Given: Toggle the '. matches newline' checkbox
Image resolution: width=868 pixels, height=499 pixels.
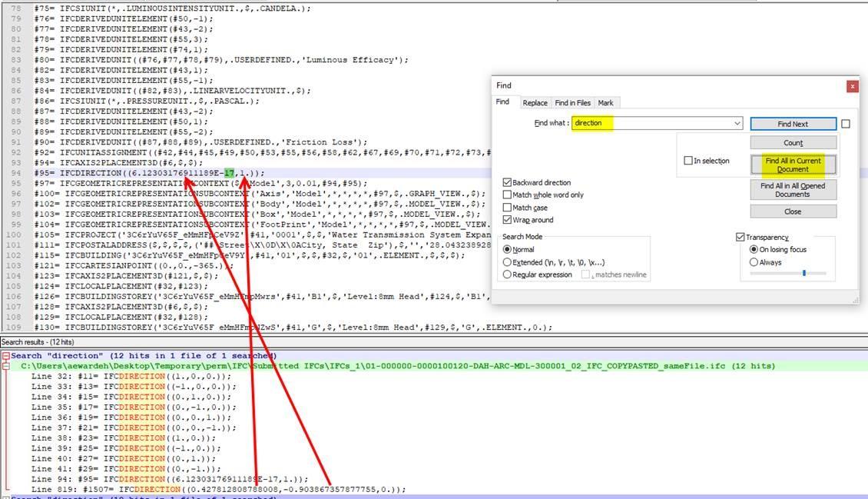Looking at the screenshot, I should point(585,274).
